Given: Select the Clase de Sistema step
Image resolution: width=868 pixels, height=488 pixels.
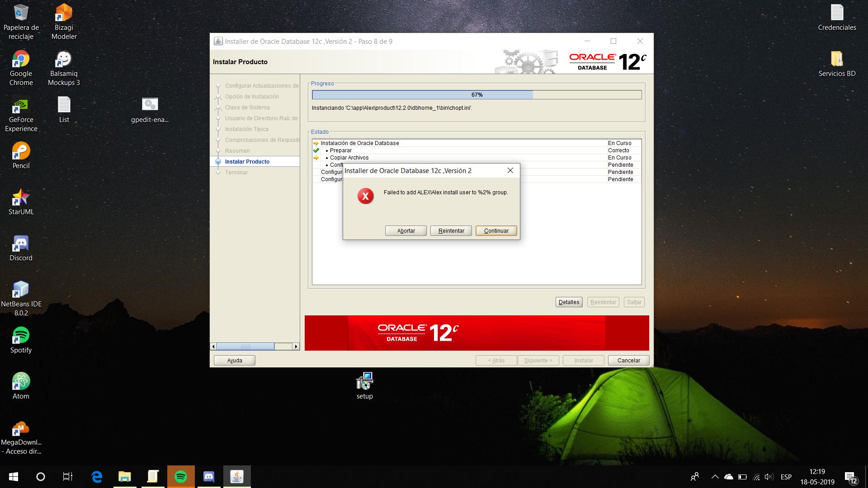Looking at the screenshot, I should [247, 107].
